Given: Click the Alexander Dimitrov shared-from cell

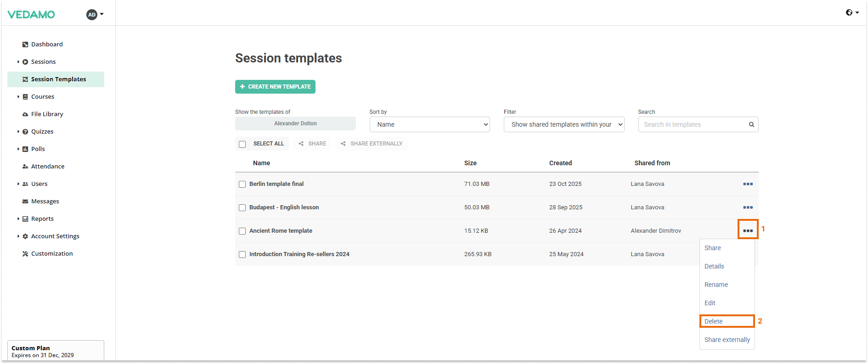Looking at the screenshot, I should 656,231.
